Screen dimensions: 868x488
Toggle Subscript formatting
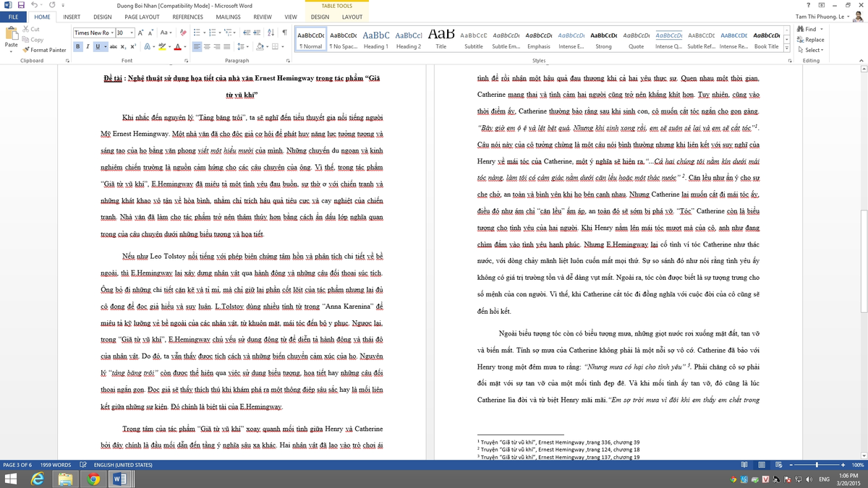point(124,46)
